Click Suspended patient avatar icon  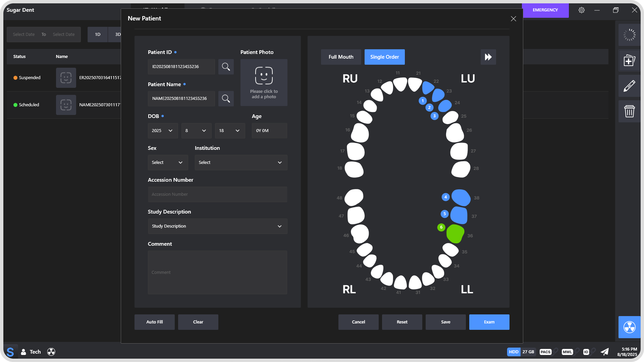pos(66,78)
